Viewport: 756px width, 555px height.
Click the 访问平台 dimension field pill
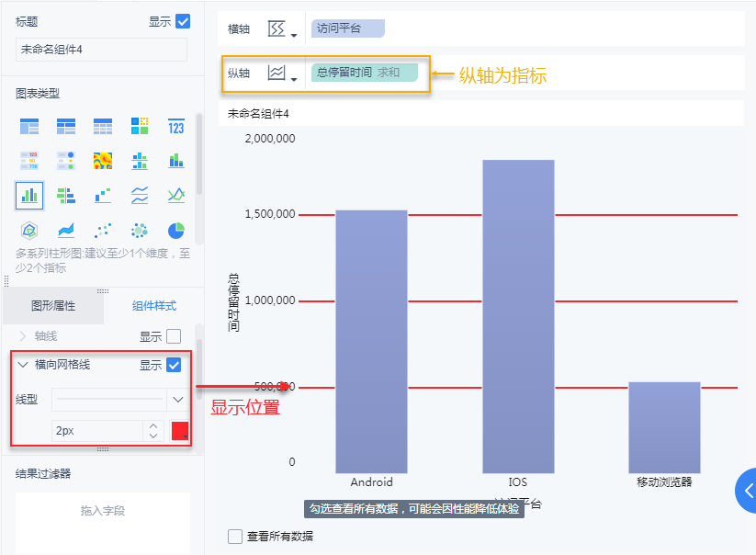[347, 28]
